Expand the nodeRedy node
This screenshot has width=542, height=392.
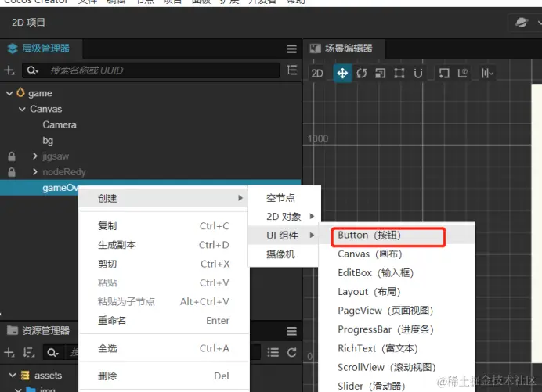pyautogui.click(x=34, y=171)
